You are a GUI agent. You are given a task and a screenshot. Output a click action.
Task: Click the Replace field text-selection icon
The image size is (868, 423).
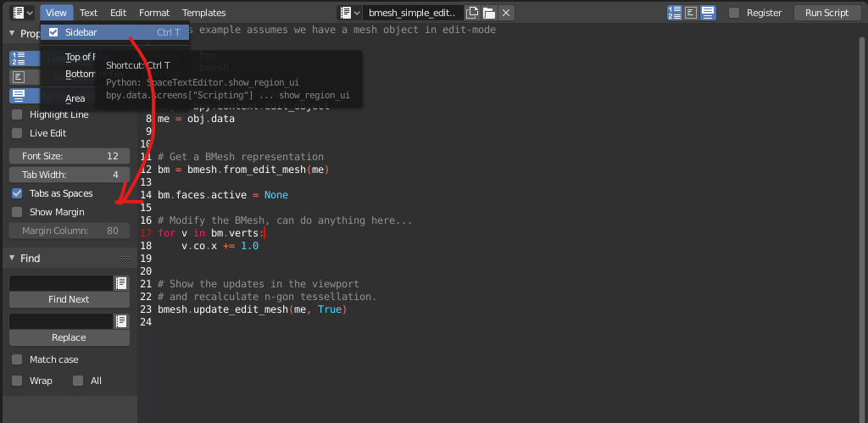click(x=121, y=321)
